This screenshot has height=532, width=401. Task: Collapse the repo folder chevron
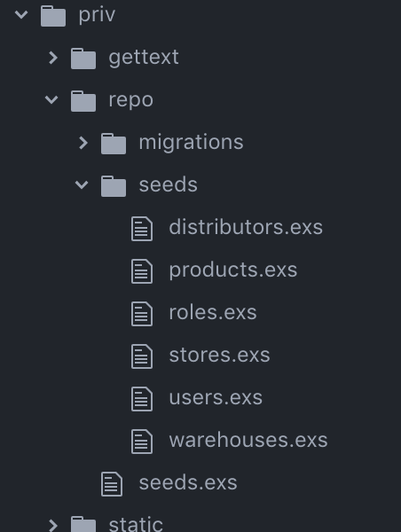51,99
